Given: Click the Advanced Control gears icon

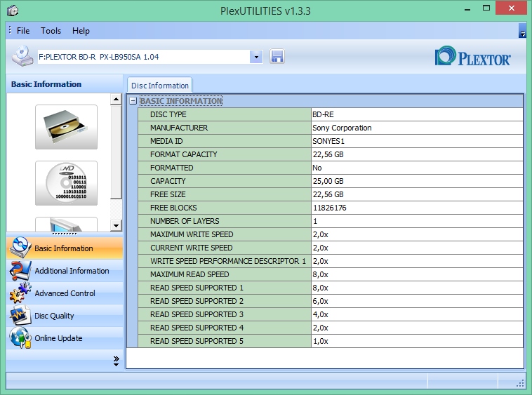Looking at the screenshot, I should [20, 293].
